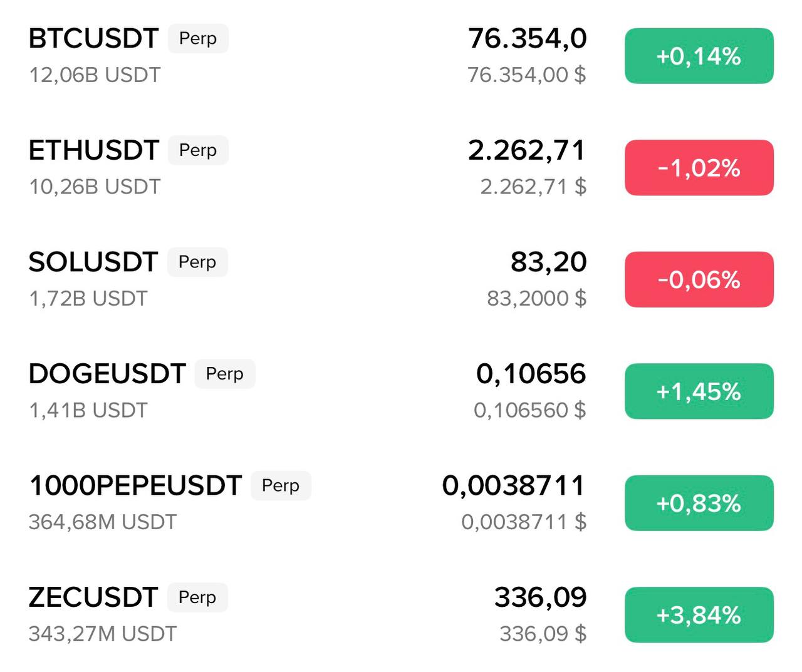Screen dimensions: 802x672
Task: Click the +0,14% change badge for BTCUSDT
Action: click(699, 56)
